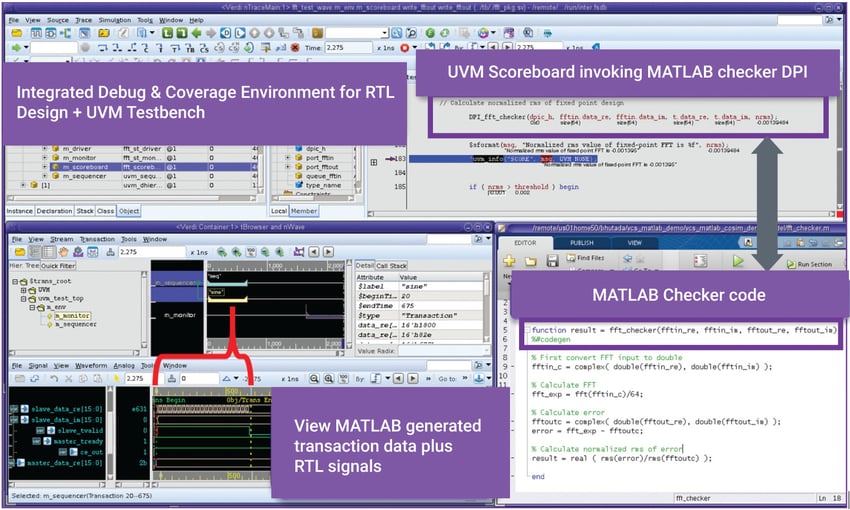Expand the UVM node in hierarchy tree
The width and height of the screenshot is (850, 510).
click(25, 289)
